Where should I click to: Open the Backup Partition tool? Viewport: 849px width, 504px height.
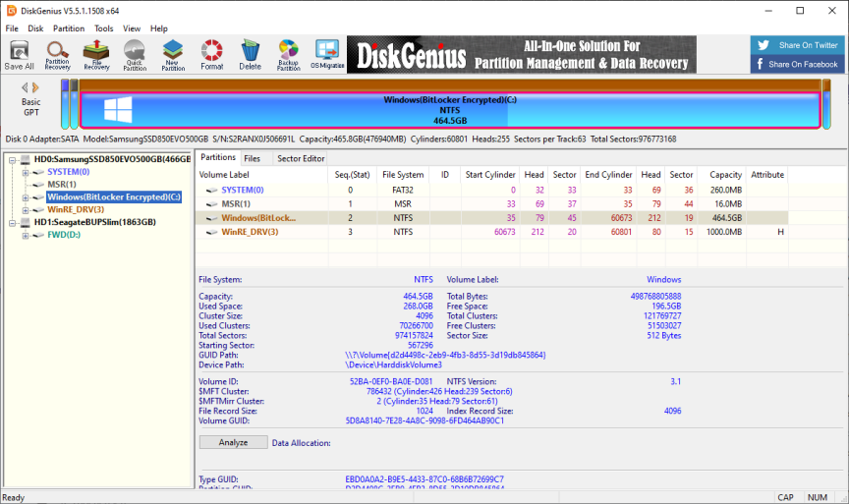coord(288,54)
